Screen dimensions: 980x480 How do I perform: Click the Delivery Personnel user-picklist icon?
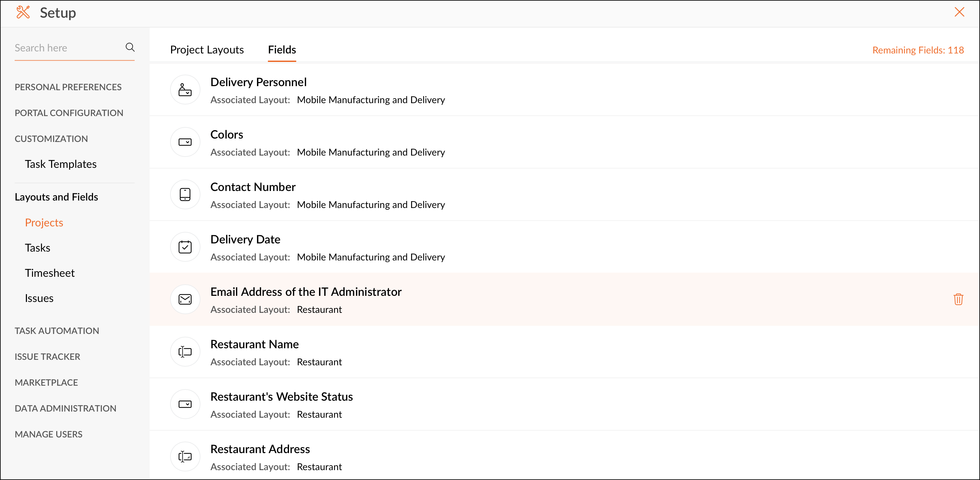point(185,90)
